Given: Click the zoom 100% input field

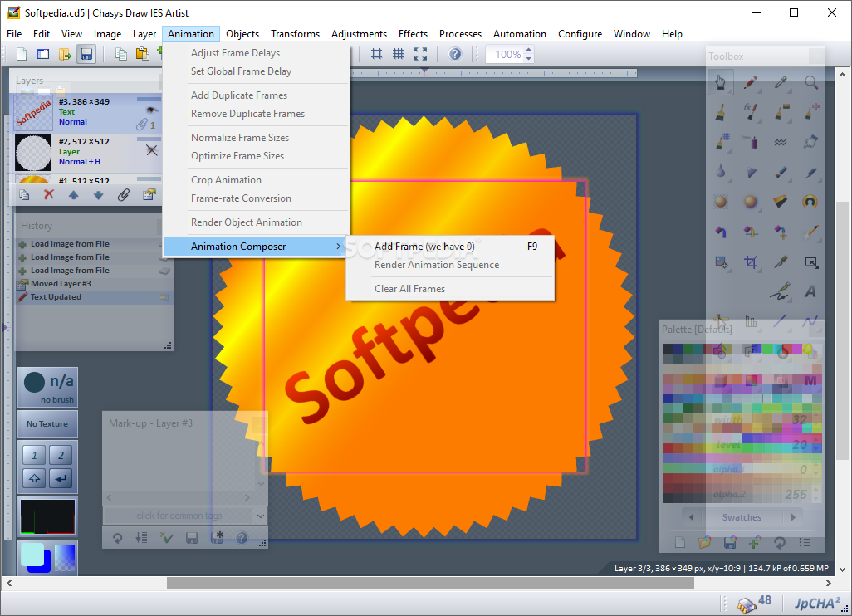Looking at the screenshot, I should (506, 54).
